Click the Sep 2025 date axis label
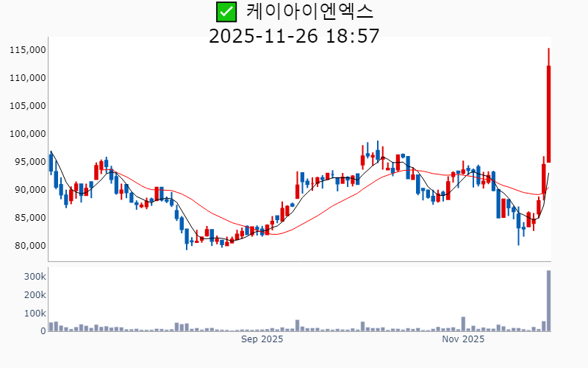The image size is (588, 368). tap(262, 339)
